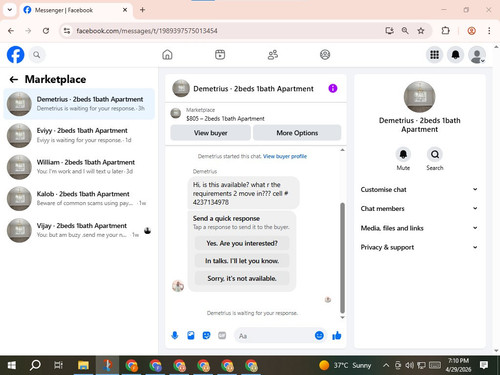
Task: Send a thumbs up like
Action: [337, 335]
